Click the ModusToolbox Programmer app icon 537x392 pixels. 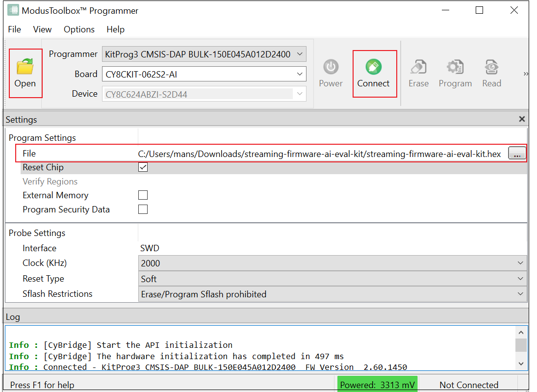click(x=13, y=10)
